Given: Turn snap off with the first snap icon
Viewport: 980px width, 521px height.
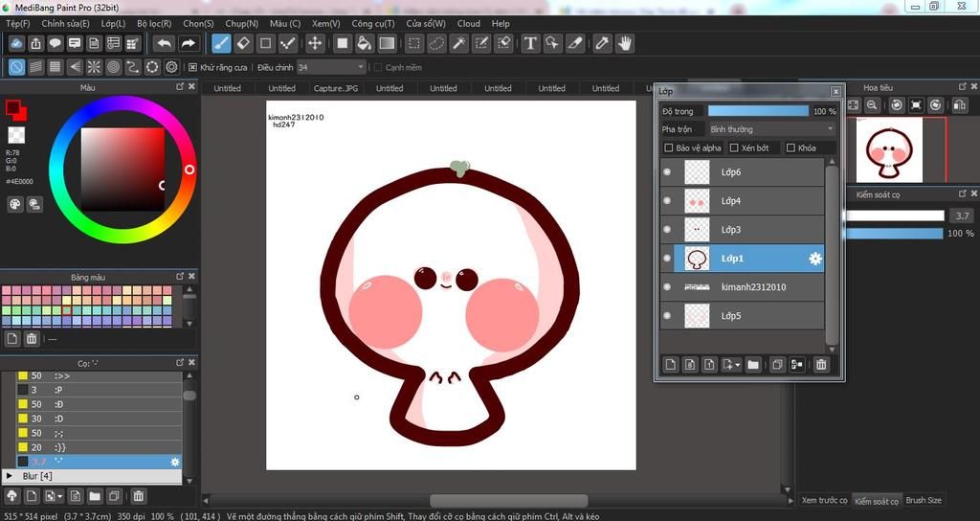Looking at the screenshot, I should click(x=17, y=67).
